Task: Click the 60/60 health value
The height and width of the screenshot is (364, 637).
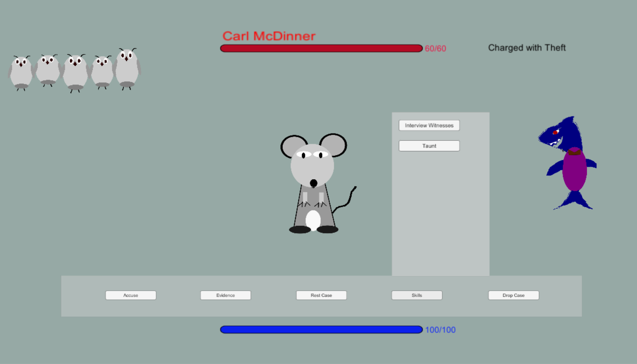Action: coord(436,49)
